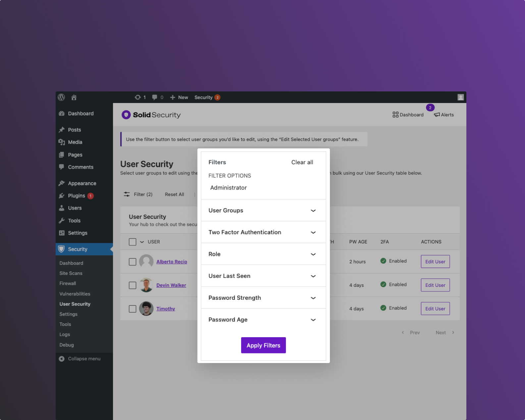Open the site home icon
The image size is (525, 420).
[x=74, y=97]
